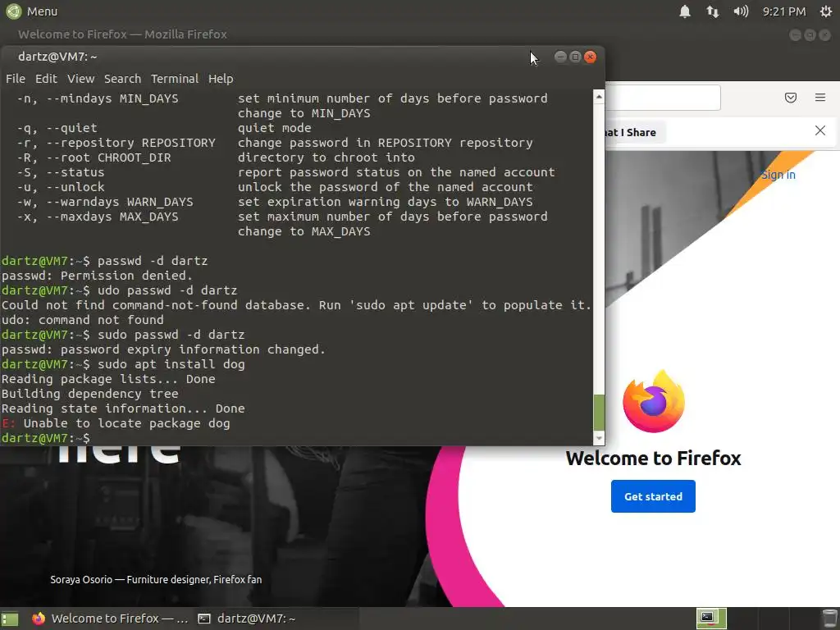
Task: Click the empty prompt at terminal bottom
Action: [x=46, y=438]
